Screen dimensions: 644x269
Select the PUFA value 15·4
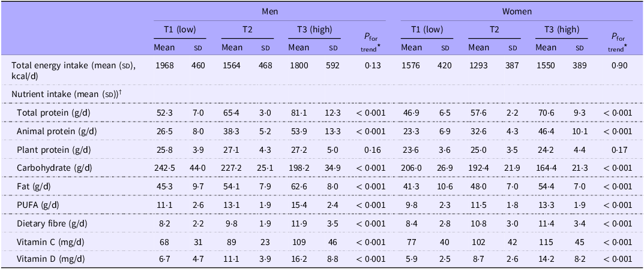pos(298,205)
